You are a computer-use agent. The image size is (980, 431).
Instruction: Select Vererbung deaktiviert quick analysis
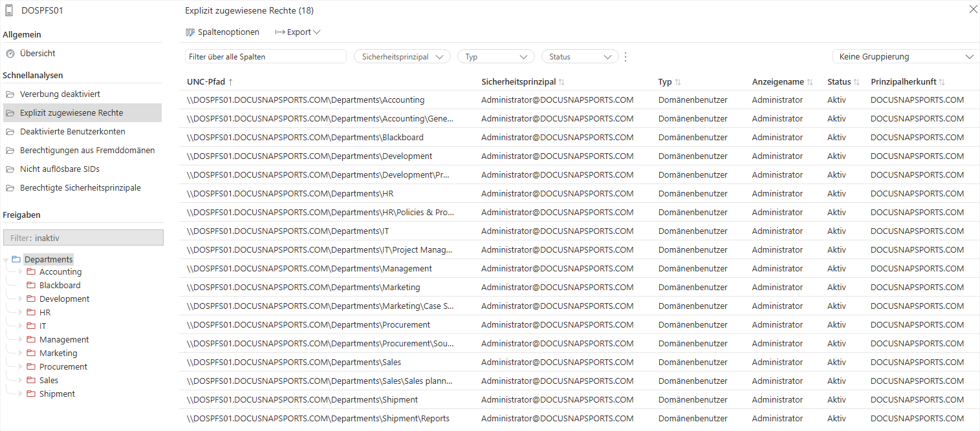(x=81, y=94)
